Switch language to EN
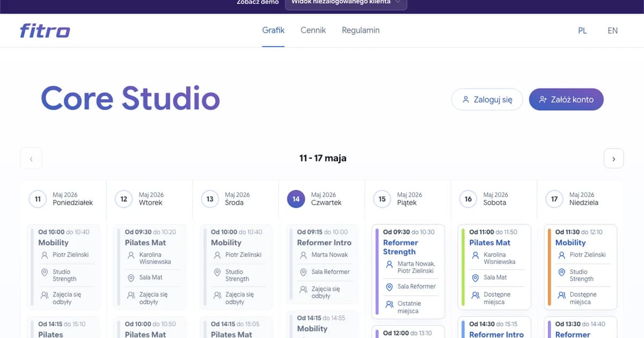The image size is (644, 338). click(x=612, y=31)
